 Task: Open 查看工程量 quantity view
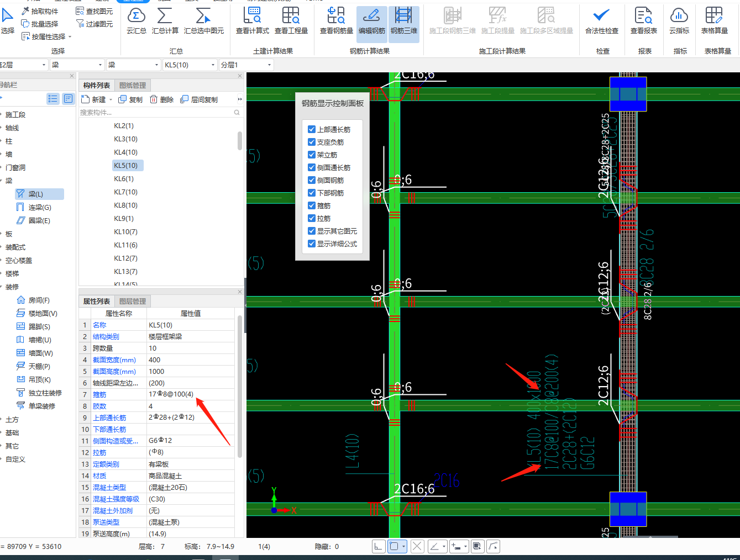point(291,20)
